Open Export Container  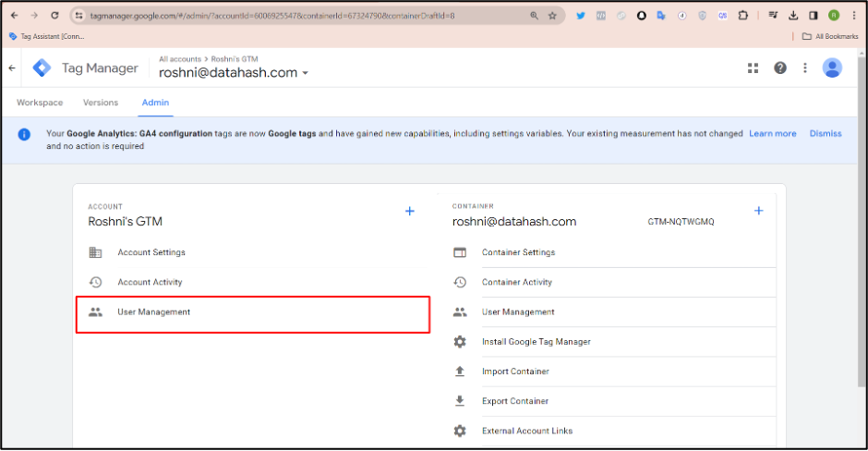(515, 401)
